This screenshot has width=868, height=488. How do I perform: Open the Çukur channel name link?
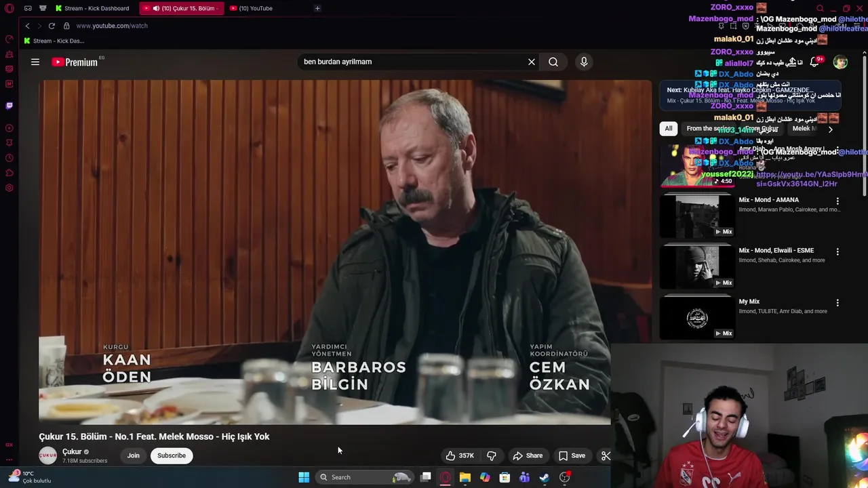(x=72, y=451)
